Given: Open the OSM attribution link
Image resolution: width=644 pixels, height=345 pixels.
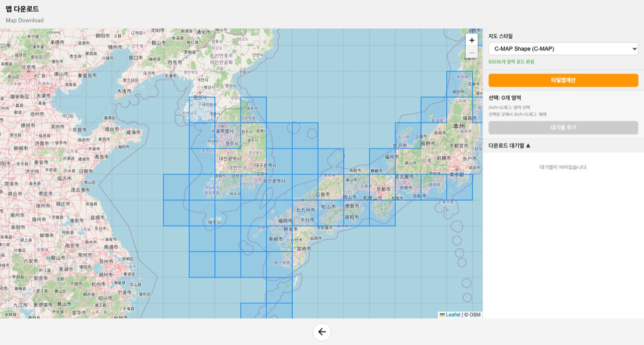Looking at the screenshot, I should coord(474,315).
